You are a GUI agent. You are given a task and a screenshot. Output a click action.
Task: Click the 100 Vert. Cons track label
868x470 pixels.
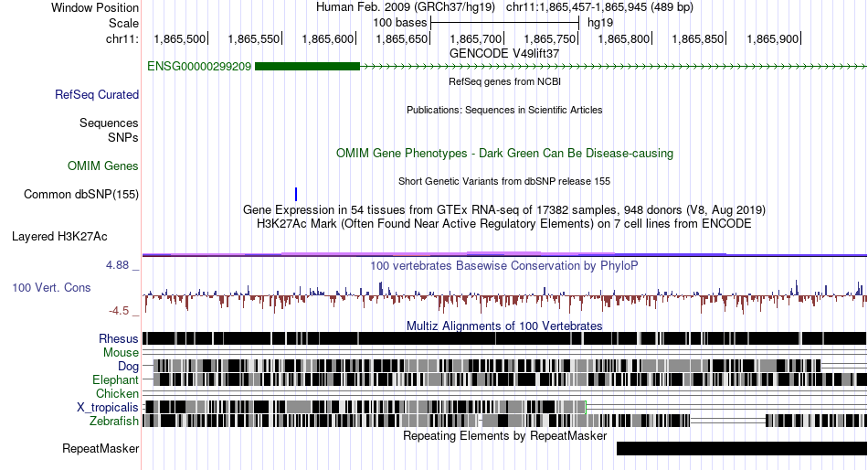click(51, 288)
